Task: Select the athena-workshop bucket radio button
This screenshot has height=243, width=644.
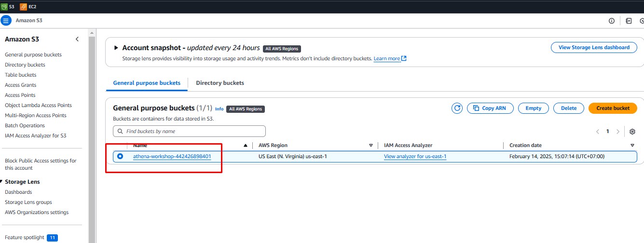Action: coord(120,156)
